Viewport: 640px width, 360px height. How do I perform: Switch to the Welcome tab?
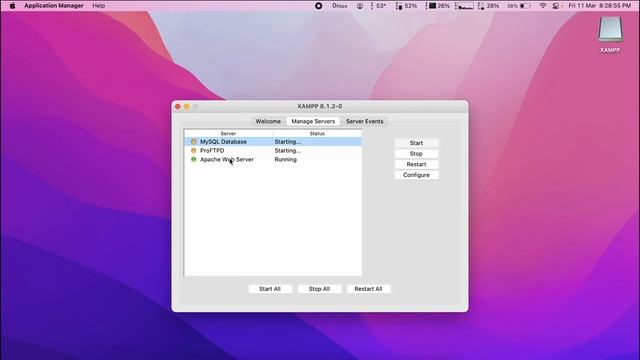268,121
